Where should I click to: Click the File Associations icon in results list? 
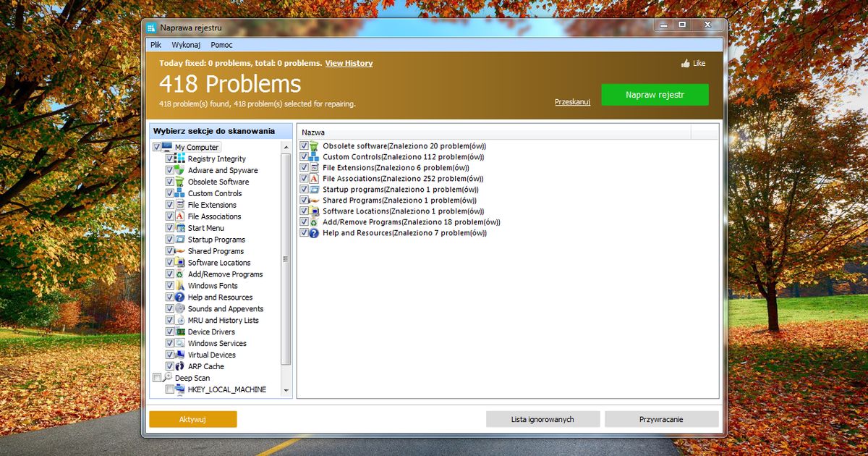[315, 179]
